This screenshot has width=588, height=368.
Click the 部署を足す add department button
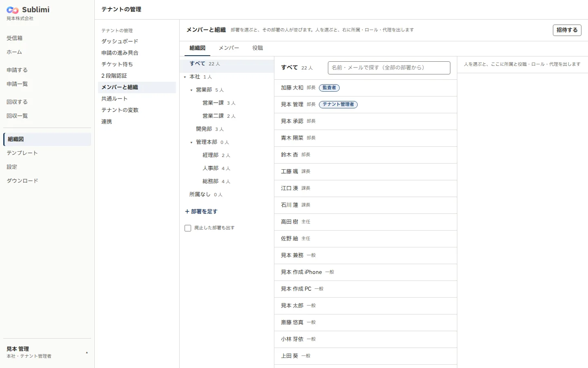tap(201, 211)
